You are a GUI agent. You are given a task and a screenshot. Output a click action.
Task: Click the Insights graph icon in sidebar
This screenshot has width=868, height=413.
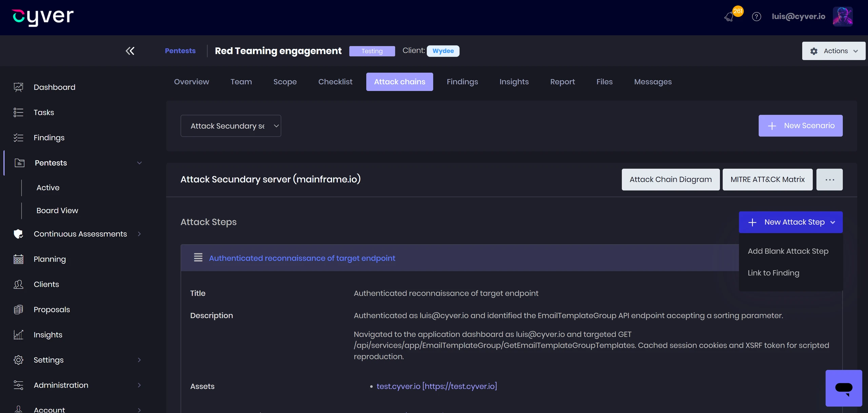(x=18, y=335)
